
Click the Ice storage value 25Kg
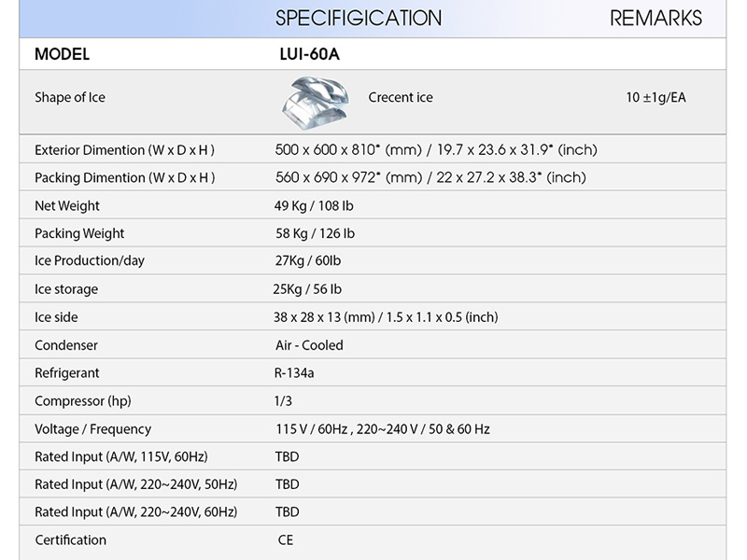(307, 289)
